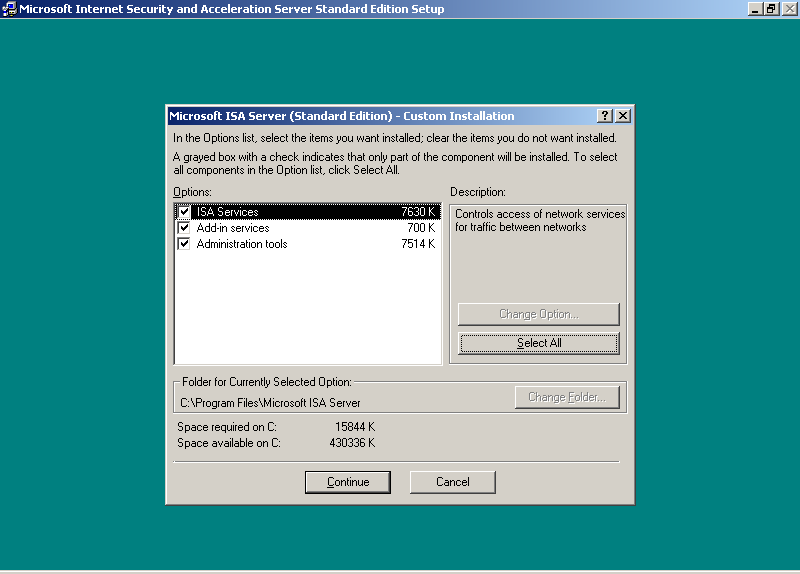800x574 pixels.
Task: Click the Change Folder button
Action: pos(567,397)
